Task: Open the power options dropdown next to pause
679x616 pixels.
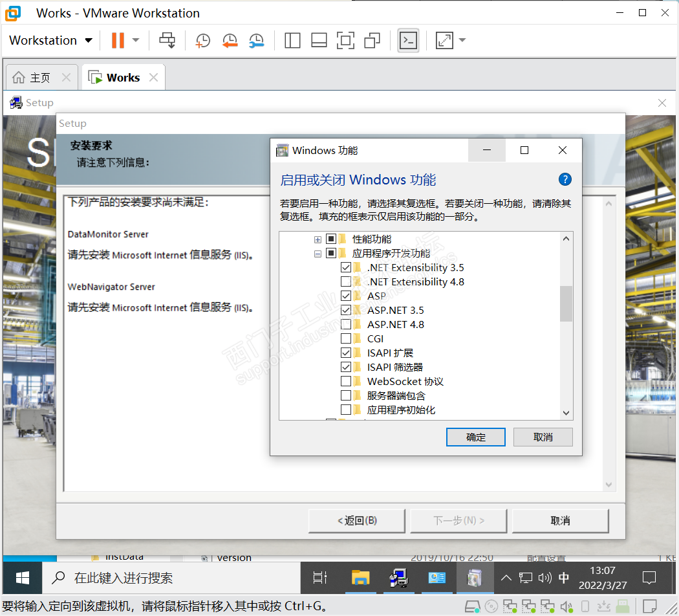Action: [x=136, y=40]
